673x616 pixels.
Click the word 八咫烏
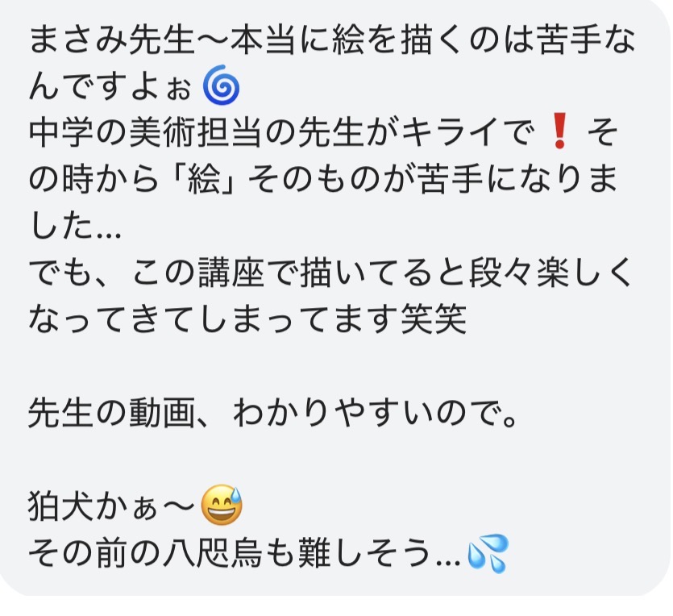(213, 553)
